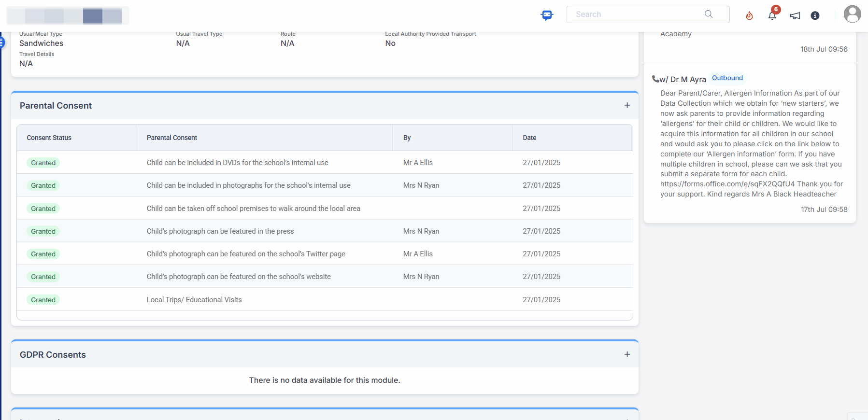
Task: Expand the Parental Consent section plus
Action: [x=627, y=105]
